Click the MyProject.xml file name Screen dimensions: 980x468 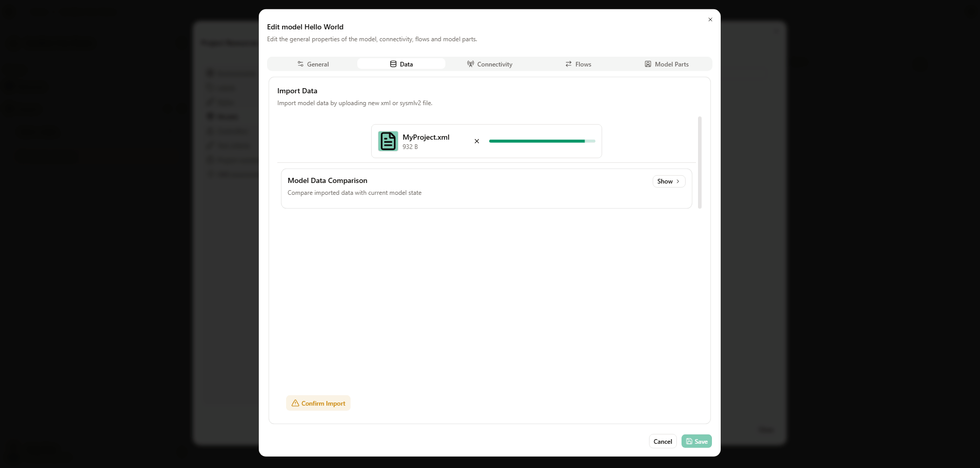click(426, 137)
